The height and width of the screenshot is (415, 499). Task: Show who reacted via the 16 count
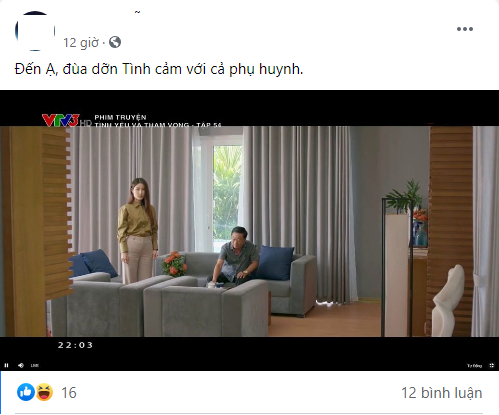(69, 393)
